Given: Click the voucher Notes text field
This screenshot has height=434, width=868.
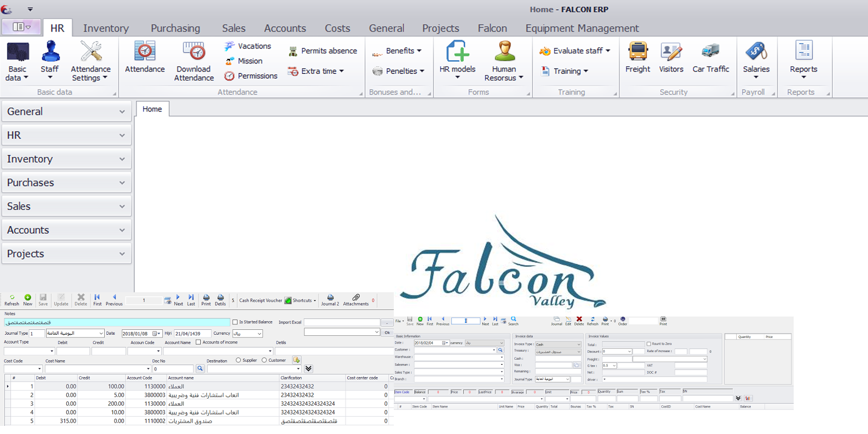Looking at the screenshot, I should click(117, 322).
